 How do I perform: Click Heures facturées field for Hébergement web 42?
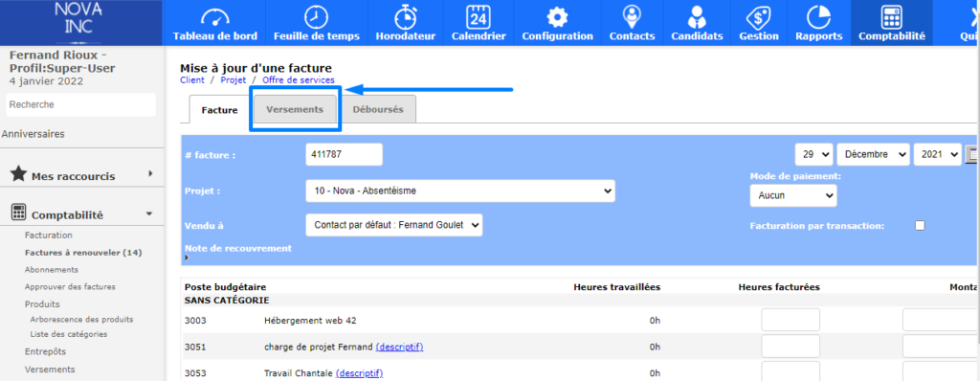[x=790, y=321]
